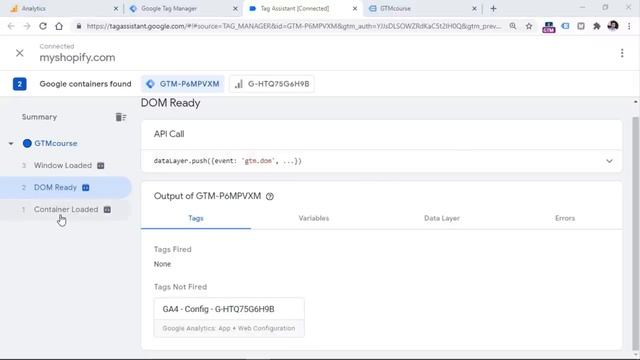The height and width of the screenshot is (360, 640).
Task: Click the containers found count badge
Action: [20, 84]
